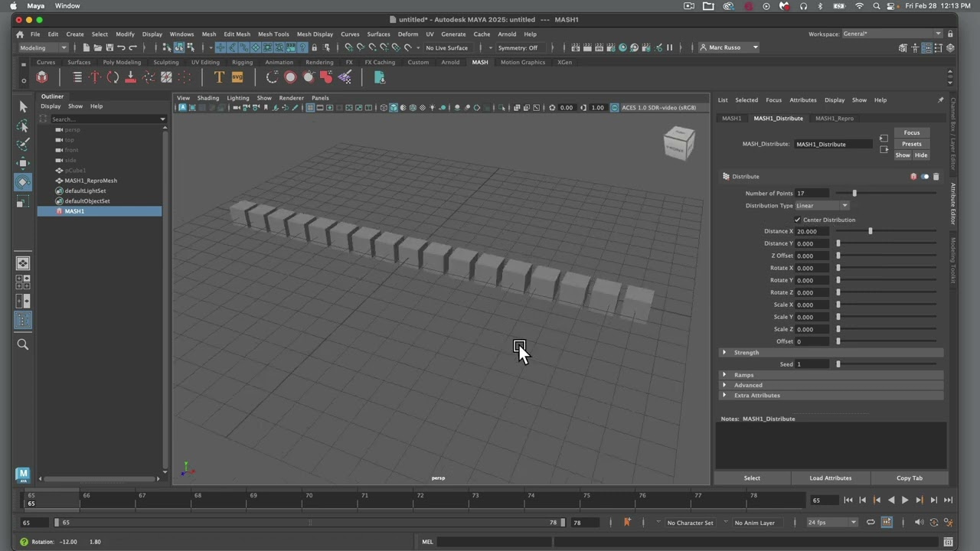
Task: Toggle the Center Distribution checkbox
Action: tap(798, 220)
